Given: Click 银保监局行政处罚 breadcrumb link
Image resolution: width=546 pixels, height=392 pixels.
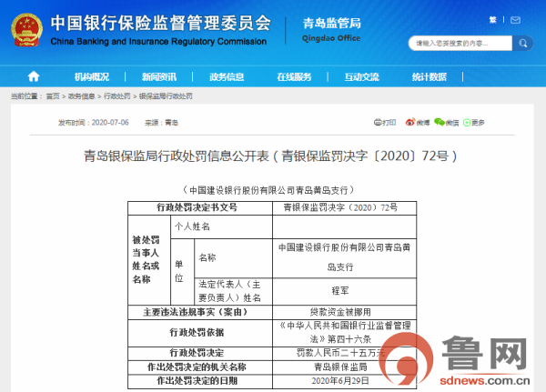Looking at the screenshot, I should pyautogui.click(x=166, y=96).
